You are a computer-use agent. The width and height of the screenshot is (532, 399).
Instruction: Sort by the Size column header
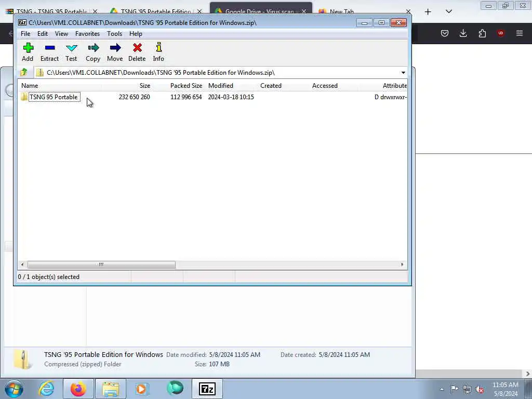(x=127, y=86)
